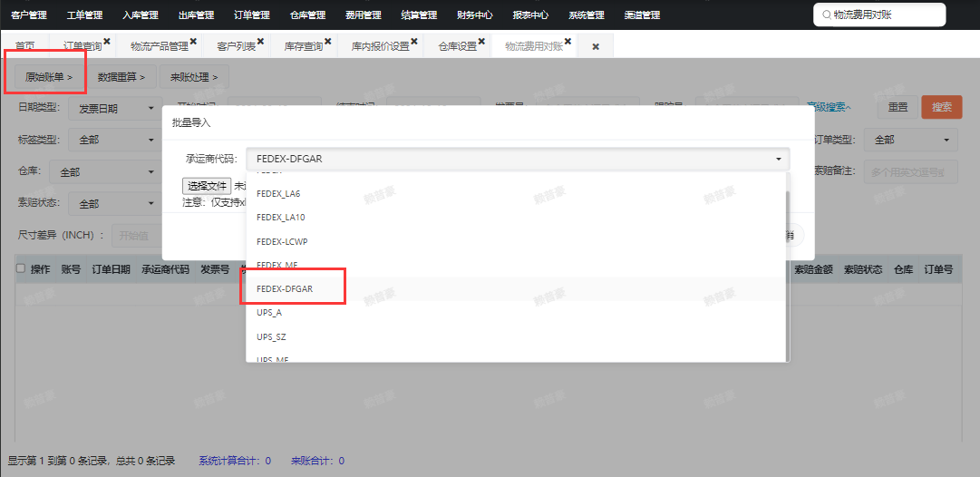
Task: Close the 物流产品管理 tab
Action: pos(193,41)
